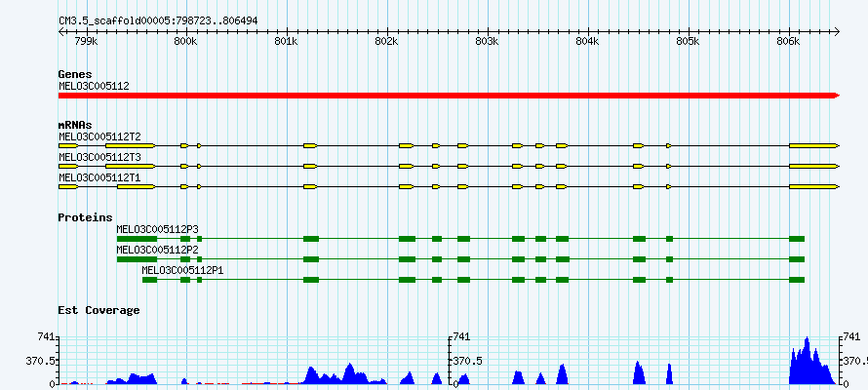Select the last green block of MELO3C005112P3

click(x=797, y=239)
